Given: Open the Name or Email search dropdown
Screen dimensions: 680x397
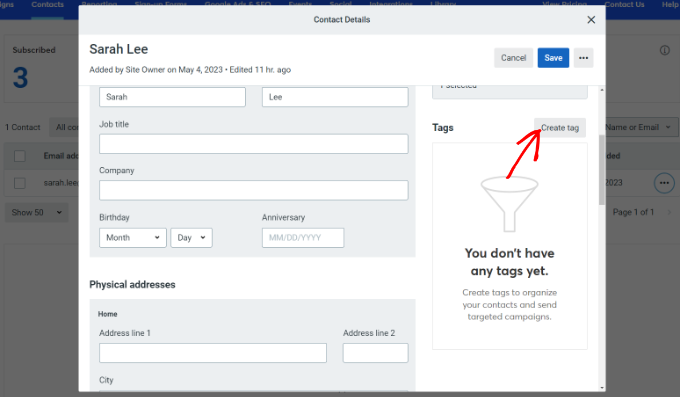Looking at the screenshot, I should coord(638,127).
